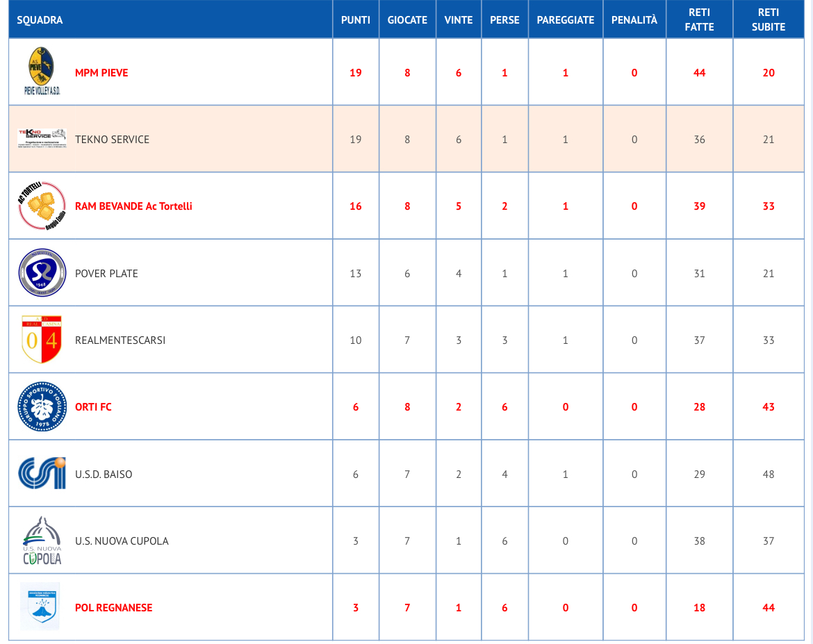
Task: Click the Orti FC Gruppo Sportivo Fogliano badge
Action: point(42,406)
